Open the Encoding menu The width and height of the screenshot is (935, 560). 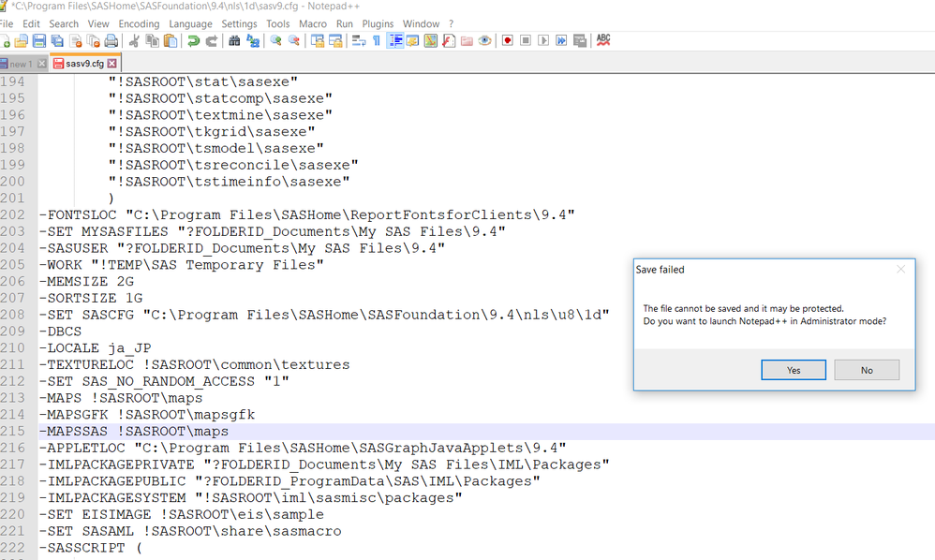(139, 23)
